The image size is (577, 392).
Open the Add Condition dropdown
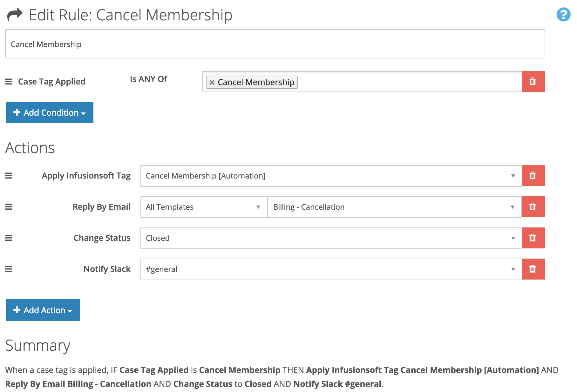[x=50, y=112]
